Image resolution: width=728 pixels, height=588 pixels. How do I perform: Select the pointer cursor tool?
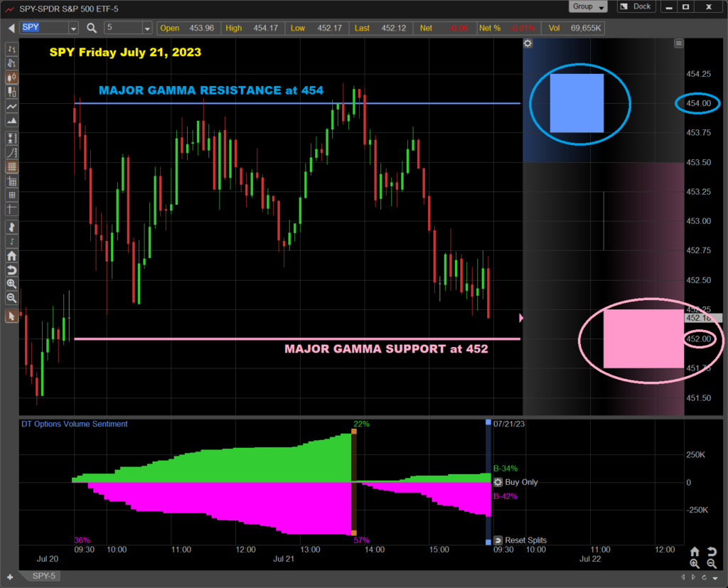click(x=11, y=316)
